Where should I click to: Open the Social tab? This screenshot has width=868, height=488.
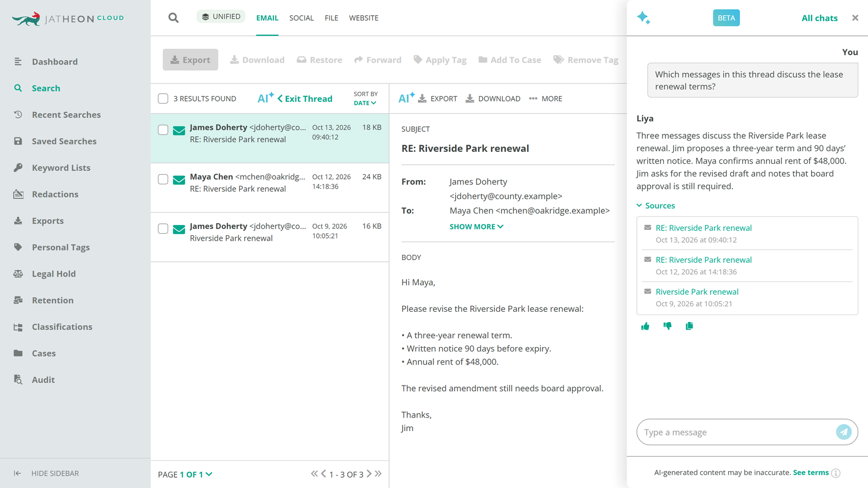tap(302, 18)
